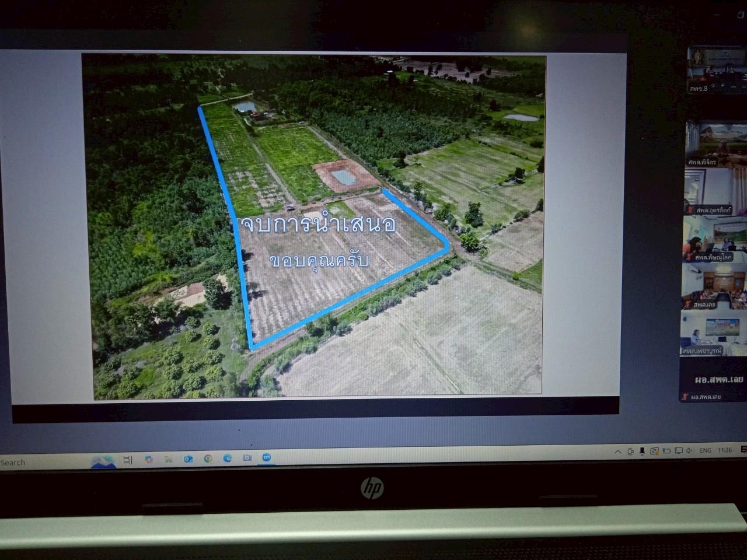Viewport: 747px width, 560px height.
Task: Open the Copilot taskbar icon
Action: pyautogui.click(x=148, y=460)
